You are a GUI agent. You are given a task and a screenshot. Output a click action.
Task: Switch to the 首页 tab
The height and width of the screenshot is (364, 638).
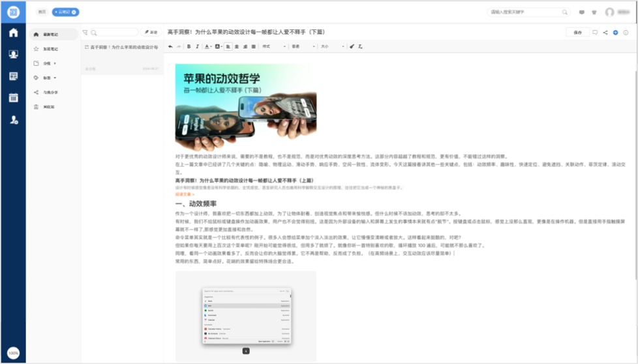[42, 12]
